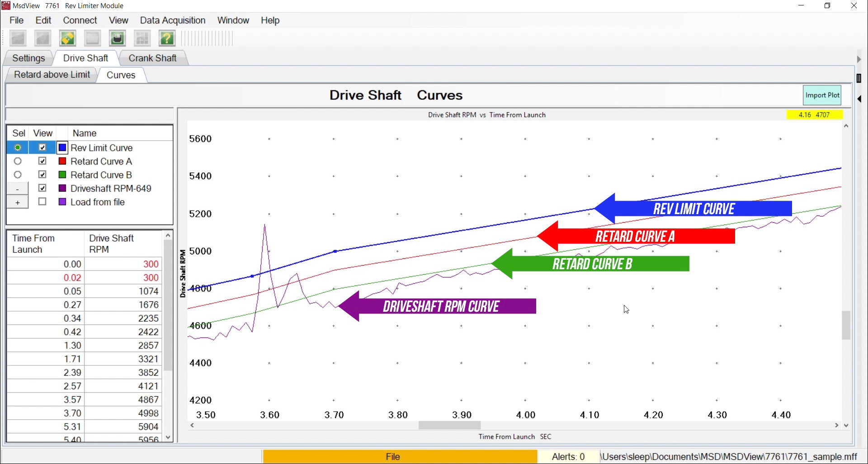Viewport: 868px width, 464px height.
Task: Open the Retard above Limit tab
Action: tap(52, 75)
